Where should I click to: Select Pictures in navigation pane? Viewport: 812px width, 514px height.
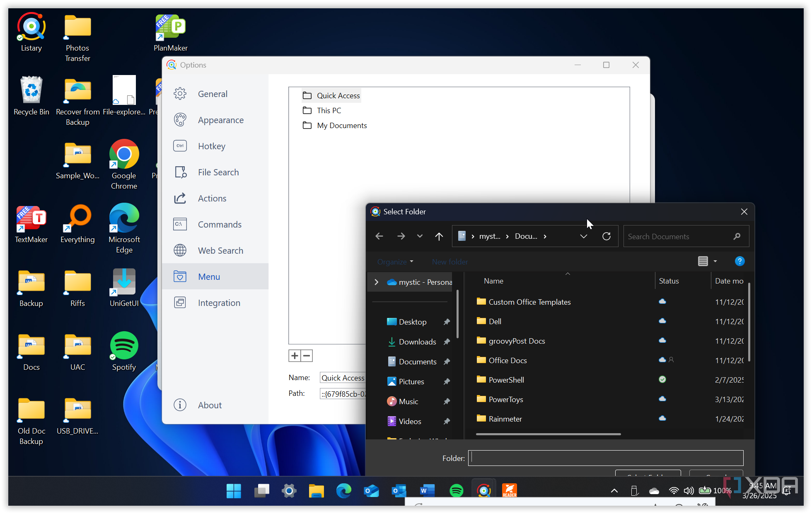411,382
